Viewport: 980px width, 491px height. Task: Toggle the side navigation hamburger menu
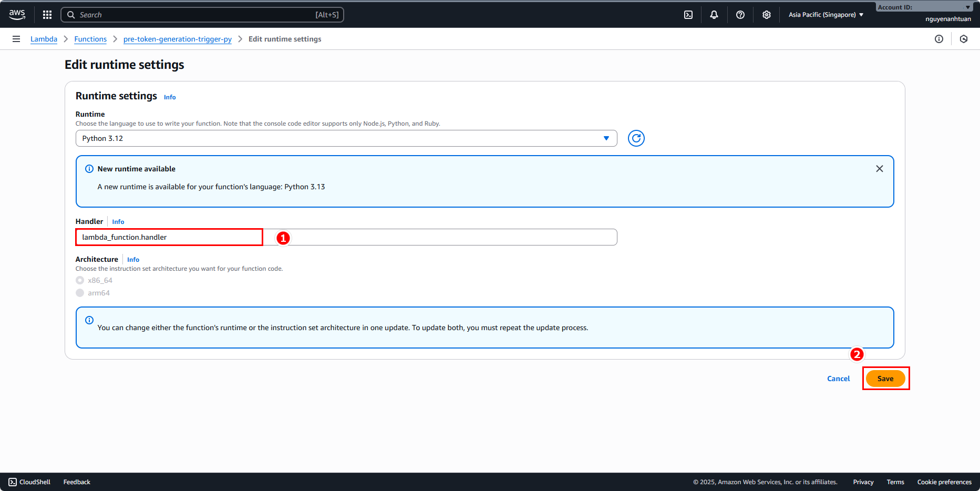[16, 39]
